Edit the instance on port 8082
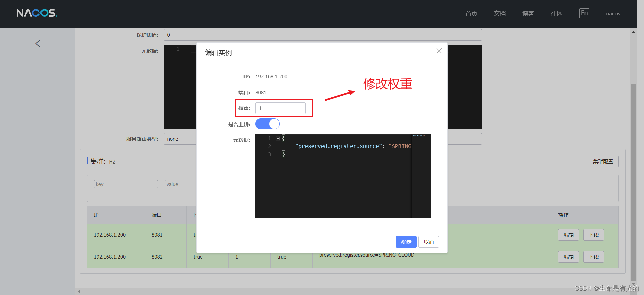 [x=568, y=257]
